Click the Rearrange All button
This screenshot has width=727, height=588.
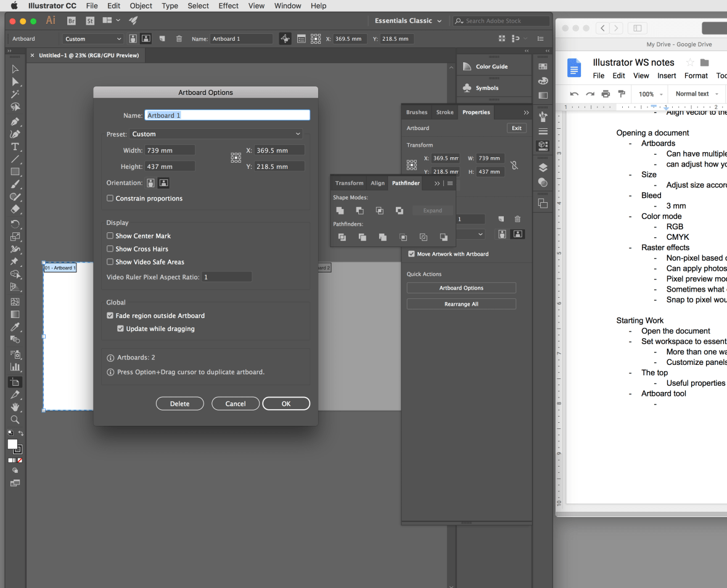coord(461,303)
